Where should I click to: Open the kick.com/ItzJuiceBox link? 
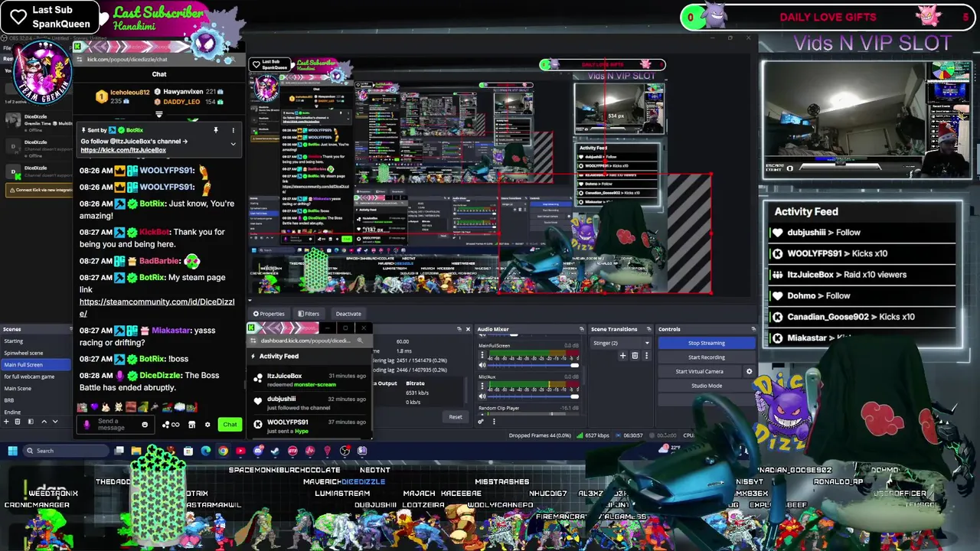coord(123,150)
